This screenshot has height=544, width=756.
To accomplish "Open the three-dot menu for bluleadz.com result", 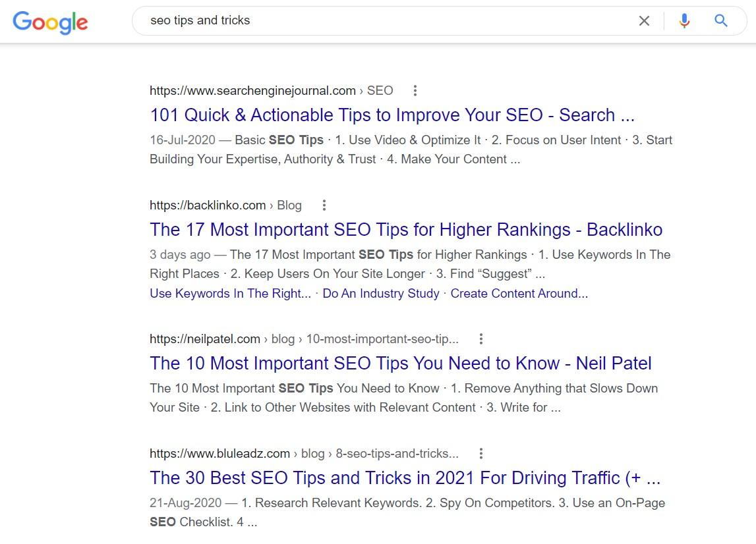I will tap(480, 453).
